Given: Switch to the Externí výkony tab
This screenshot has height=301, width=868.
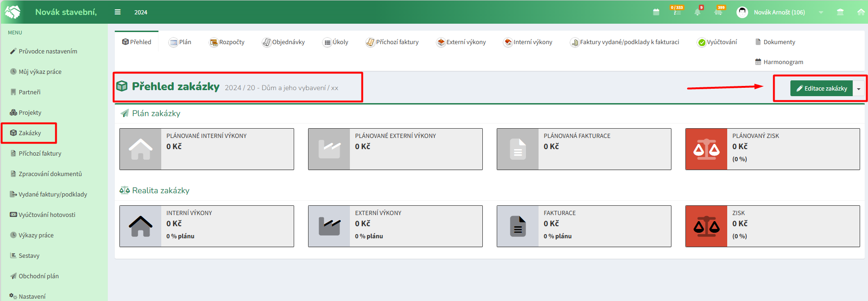Looking at the screenshot, I should coord(461,42).
